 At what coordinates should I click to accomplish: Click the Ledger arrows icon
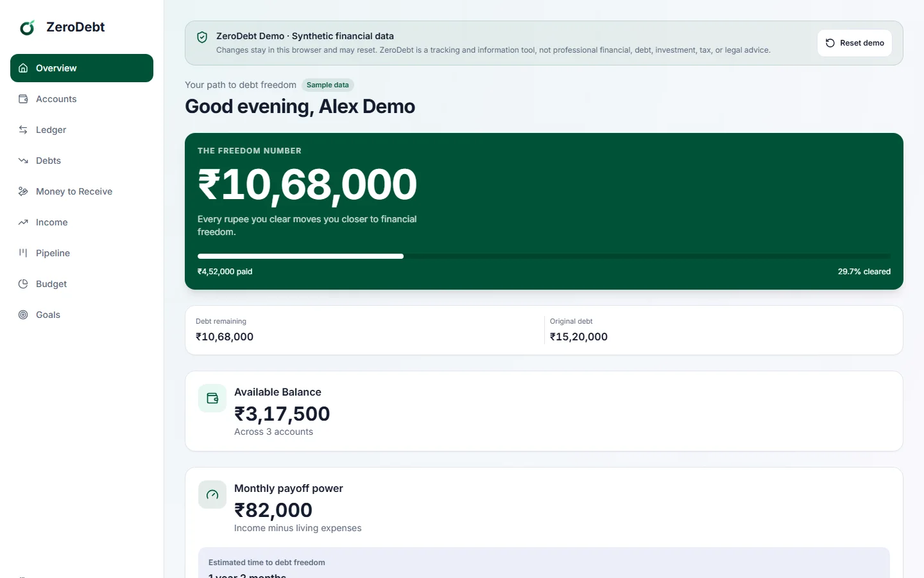tap(23, 130)
